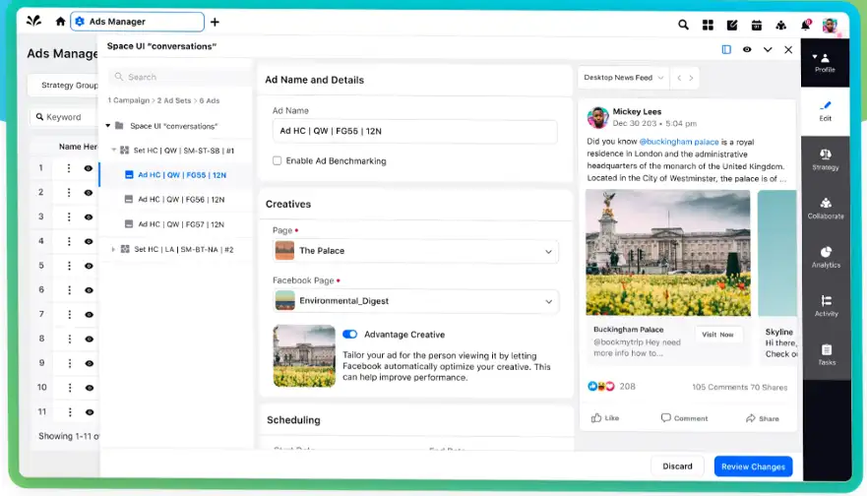This screenshot has height=496, width=868.
Task: Select the Edit pencil sidebar item
Action: (825, 111)
